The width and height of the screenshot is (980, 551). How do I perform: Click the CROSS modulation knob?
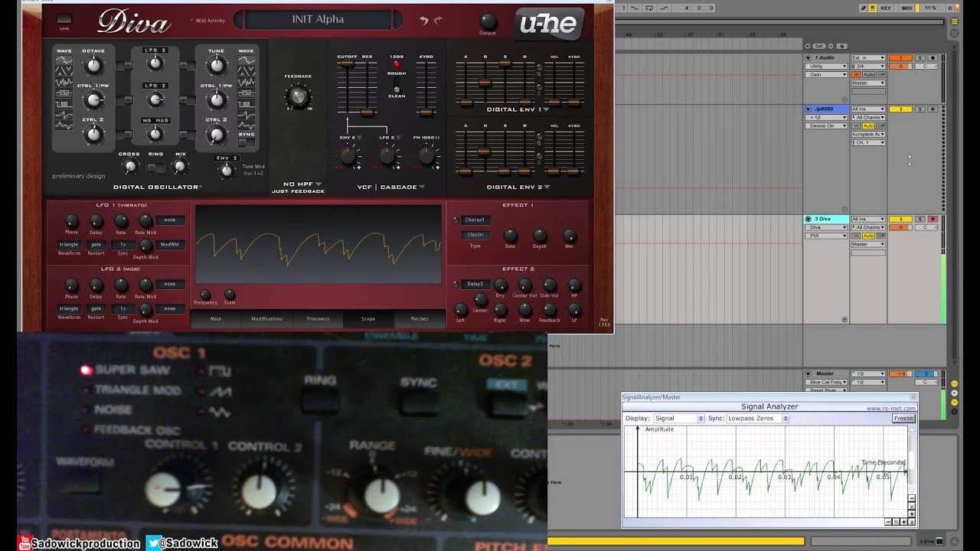(129, 166)
